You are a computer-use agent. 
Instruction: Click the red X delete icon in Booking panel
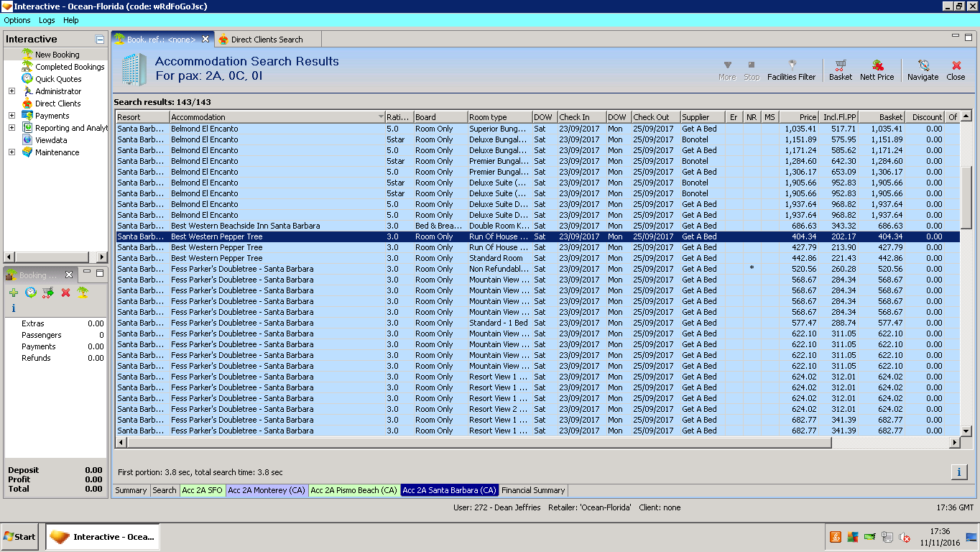click(65, 293)
